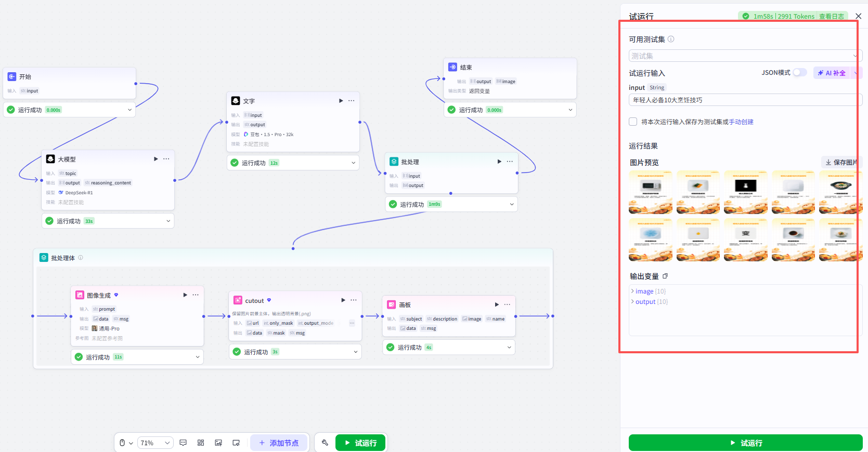Click the first image preview thumbnail
The image size is (868, 452).
tap(651, 192)
